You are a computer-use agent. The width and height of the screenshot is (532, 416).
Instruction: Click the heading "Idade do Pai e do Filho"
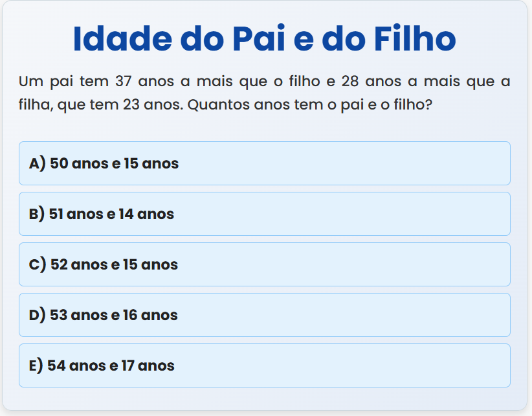264,38
